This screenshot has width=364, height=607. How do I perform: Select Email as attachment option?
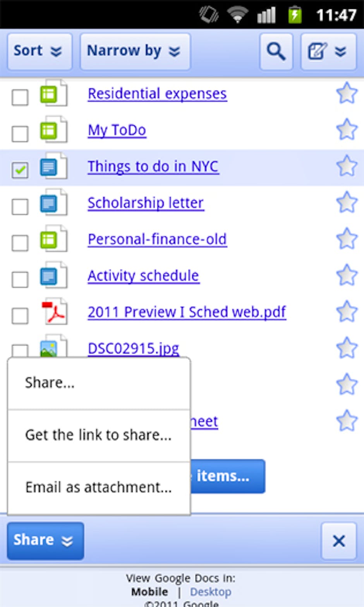98,487
